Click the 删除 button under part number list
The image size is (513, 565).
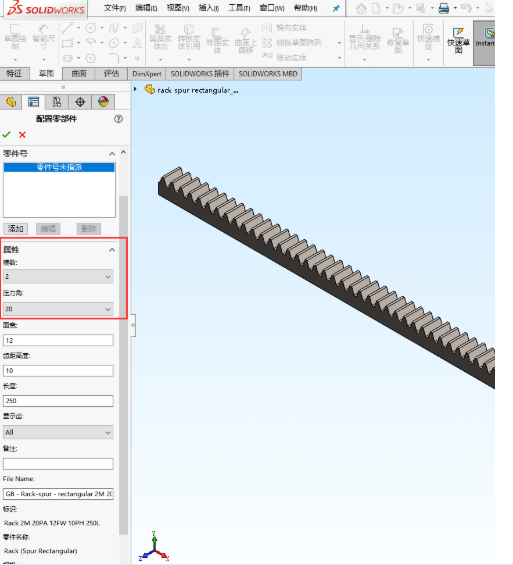(89, 229)
